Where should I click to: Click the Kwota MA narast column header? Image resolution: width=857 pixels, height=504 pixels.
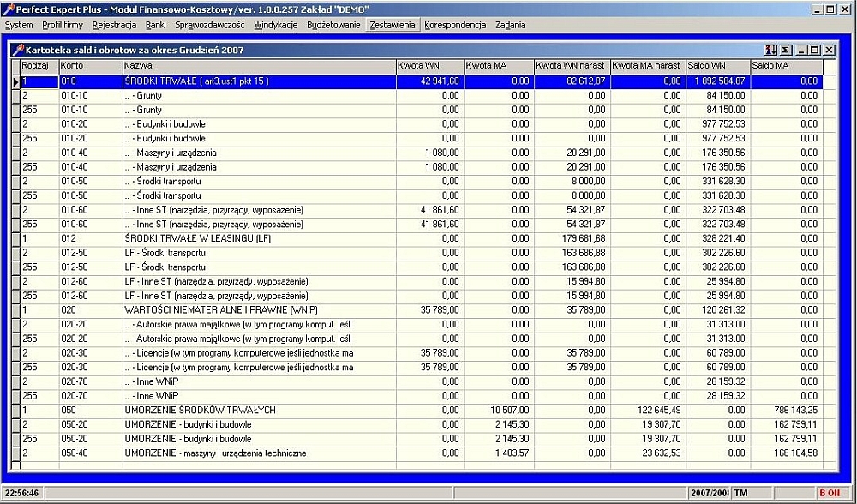[x=648, y=66]
